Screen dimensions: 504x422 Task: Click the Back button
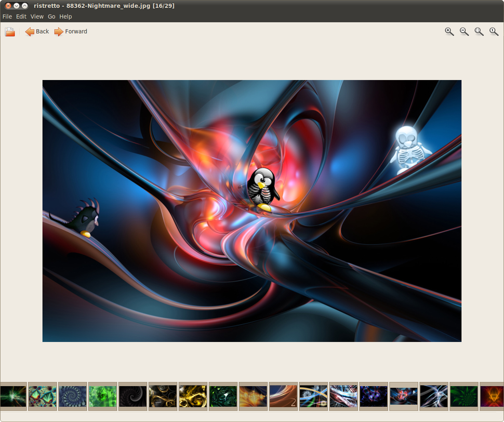coord(36,31)
